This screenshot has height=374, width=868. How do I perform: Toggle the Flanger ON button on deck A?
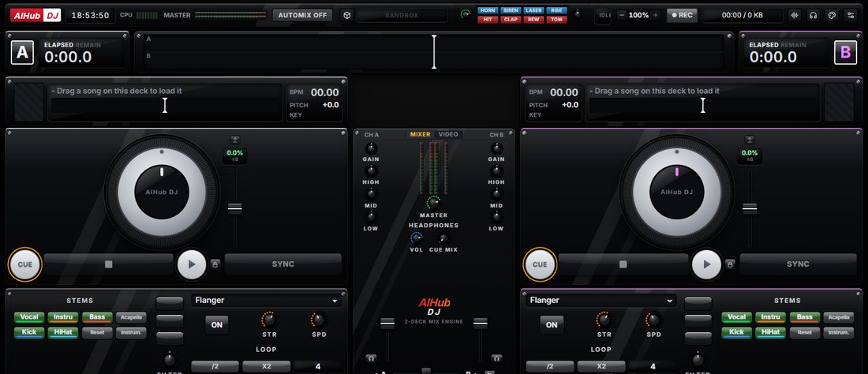click(216, 325)
